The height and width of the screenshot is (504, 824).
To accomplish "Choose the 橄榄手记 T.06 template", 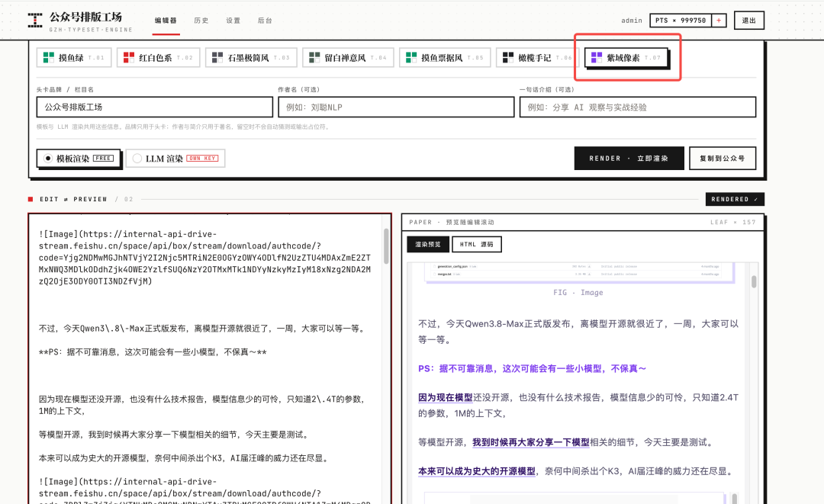I will click(537, 58).
